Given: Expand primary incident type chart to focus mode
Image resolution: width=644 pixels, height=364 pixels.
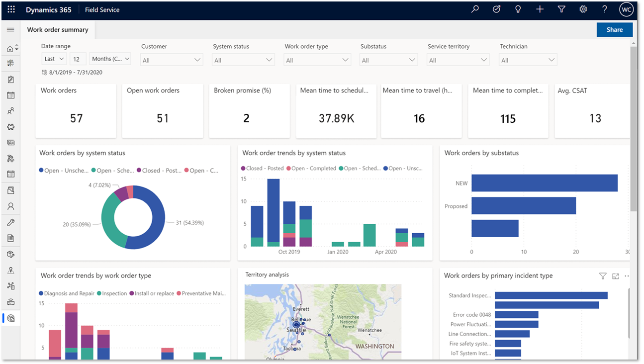Looking at the screenshot, I should tap(615, 276).
